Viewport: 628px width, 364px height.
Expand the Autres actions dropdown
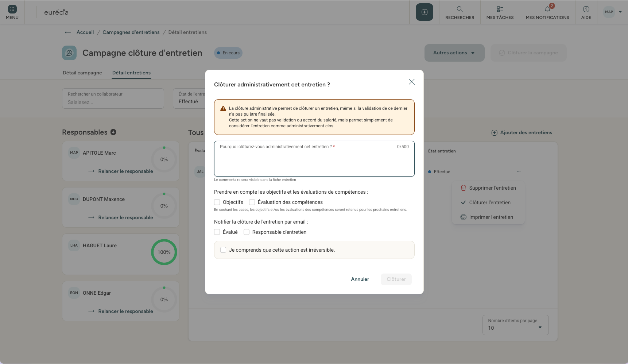coord(454,53)
